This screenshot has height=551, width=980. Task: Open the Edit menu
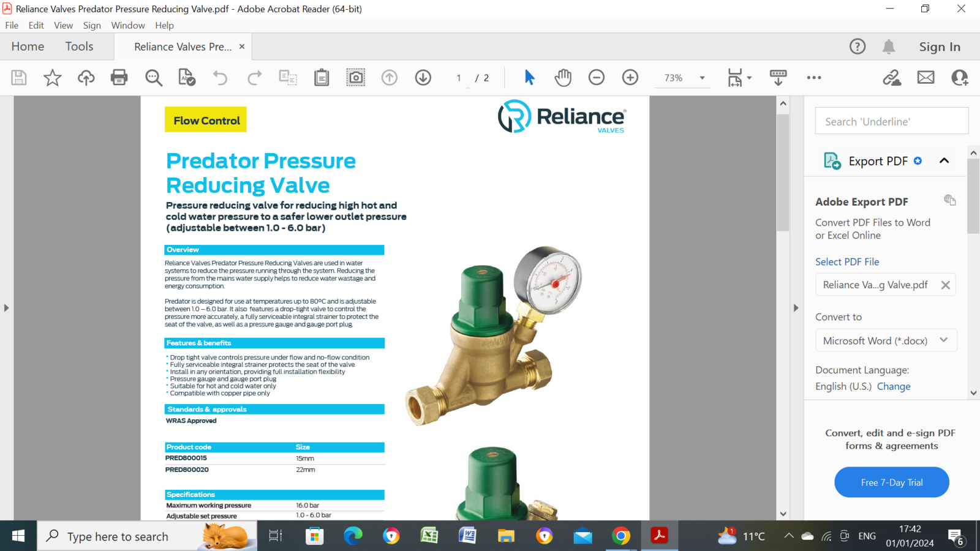pyautogui.click(x=36, y=25)
